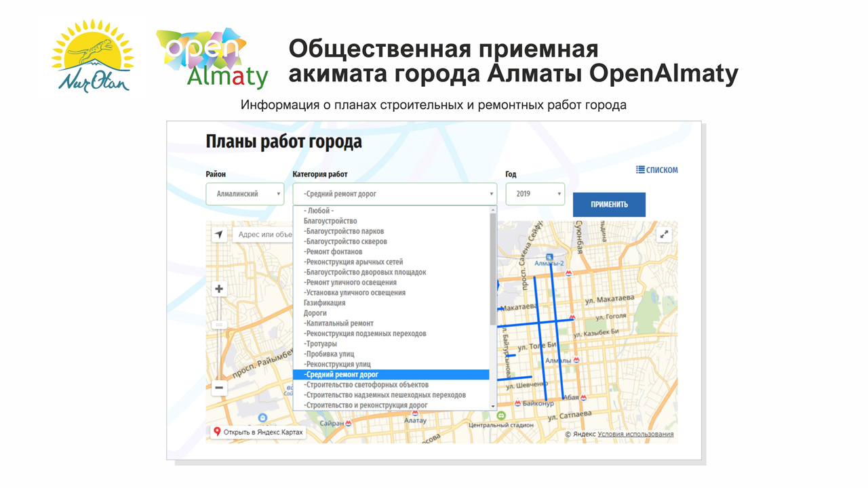Viewport: 868px width, 488px height.
Task: Pick 'Пробивка улиц' option
Action: pyautogui.click(x=391, y=354)
